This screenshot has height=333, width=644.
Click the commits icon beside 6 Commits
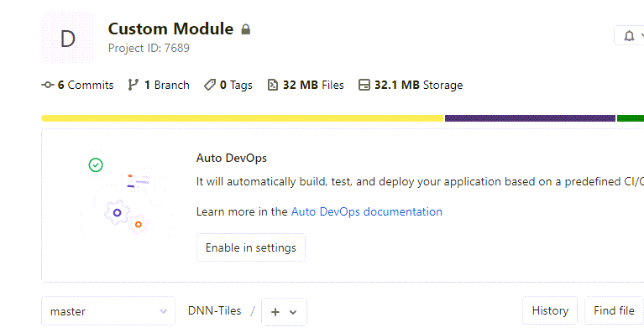48,85
